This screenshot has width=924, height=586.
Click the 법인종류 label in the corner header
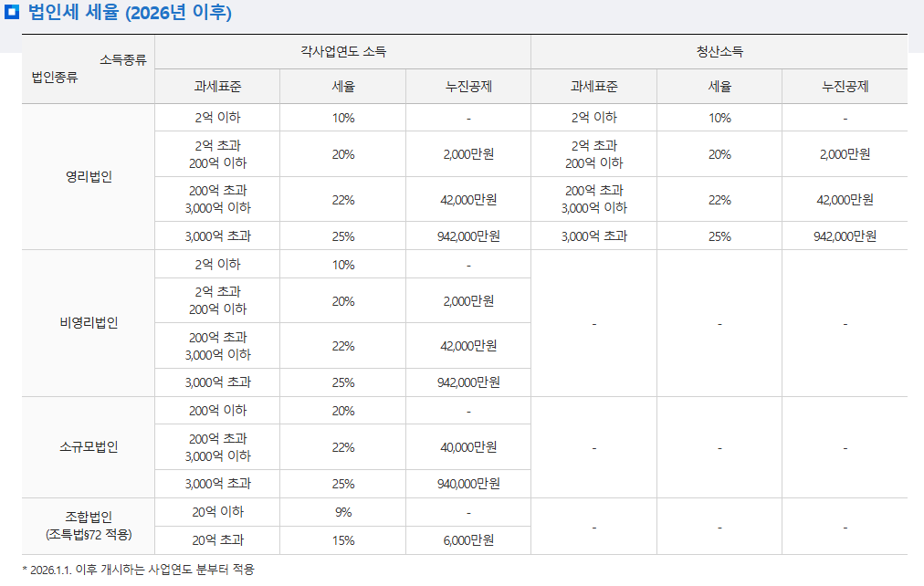pos(54,78)
